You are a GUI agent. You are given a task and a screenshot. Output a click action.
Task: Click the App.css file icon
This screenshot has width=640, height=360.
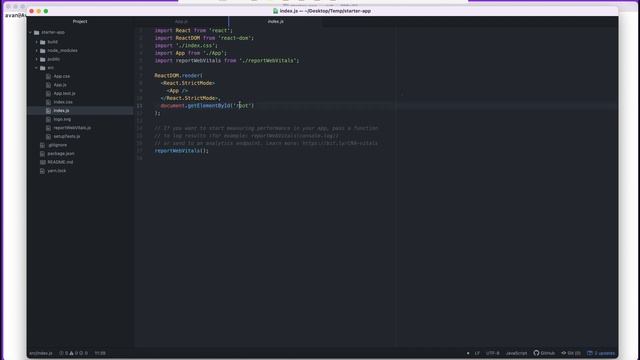point(49,76)
